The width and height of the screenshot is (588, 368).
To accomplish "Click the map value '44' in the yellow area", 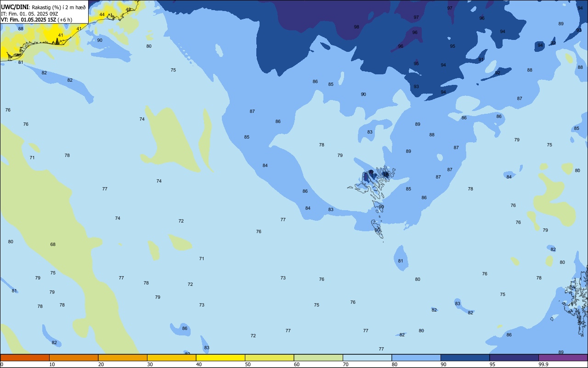I will [102, 15].
